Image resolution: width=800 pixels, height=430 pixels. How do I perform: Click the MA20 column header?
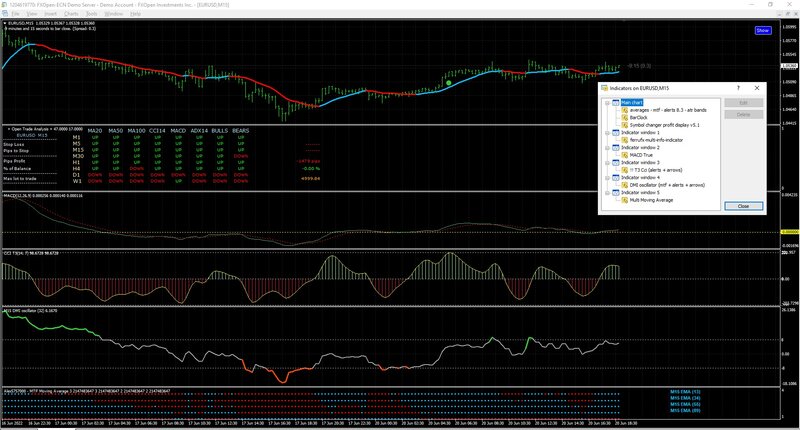pyautogui.click(x=95, y=131)
